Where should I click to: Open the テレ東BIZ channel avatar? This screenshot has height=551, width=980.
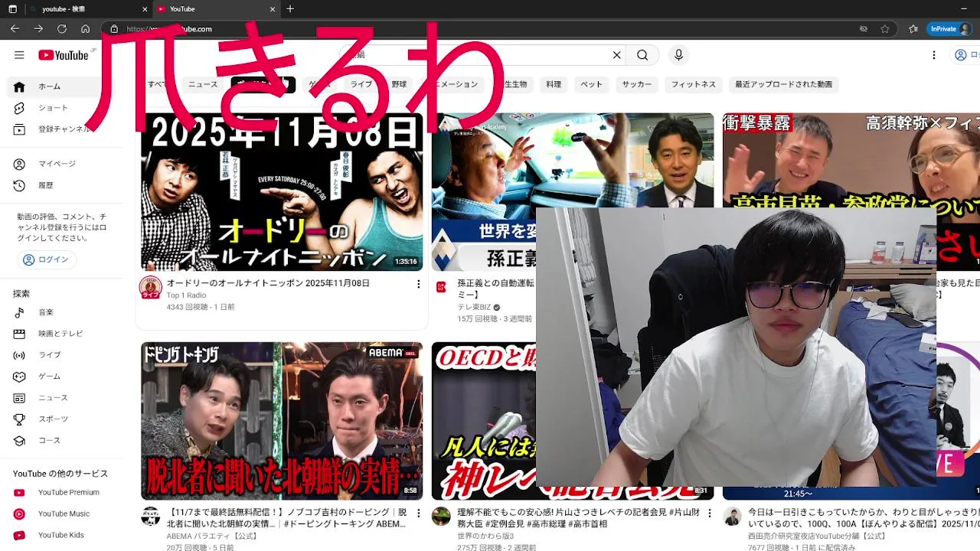pos(441,287)
